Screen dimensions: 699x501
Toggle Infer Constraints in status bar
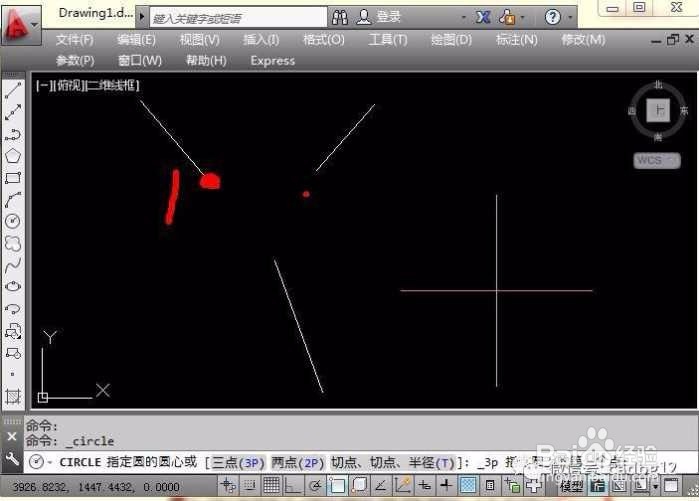pyautogui.click(x=228, y=486)
